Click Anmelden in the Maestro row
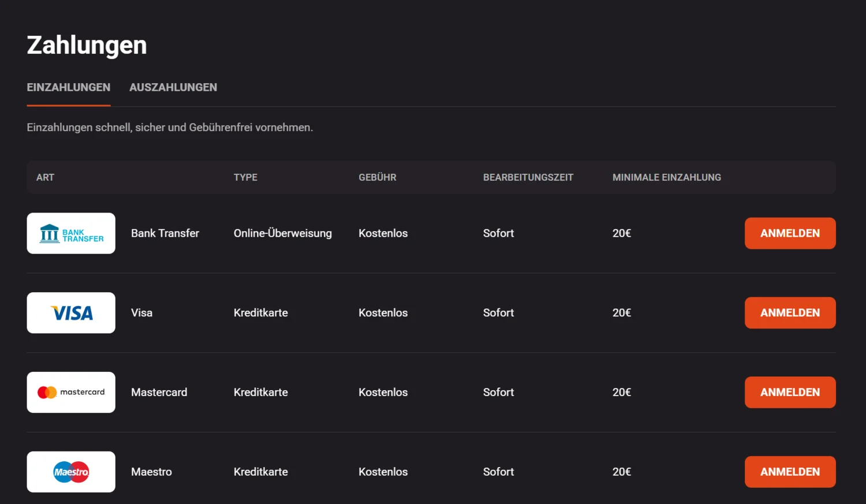The width and height of the screenshot is (866, 504). click(x=790, y=472)
